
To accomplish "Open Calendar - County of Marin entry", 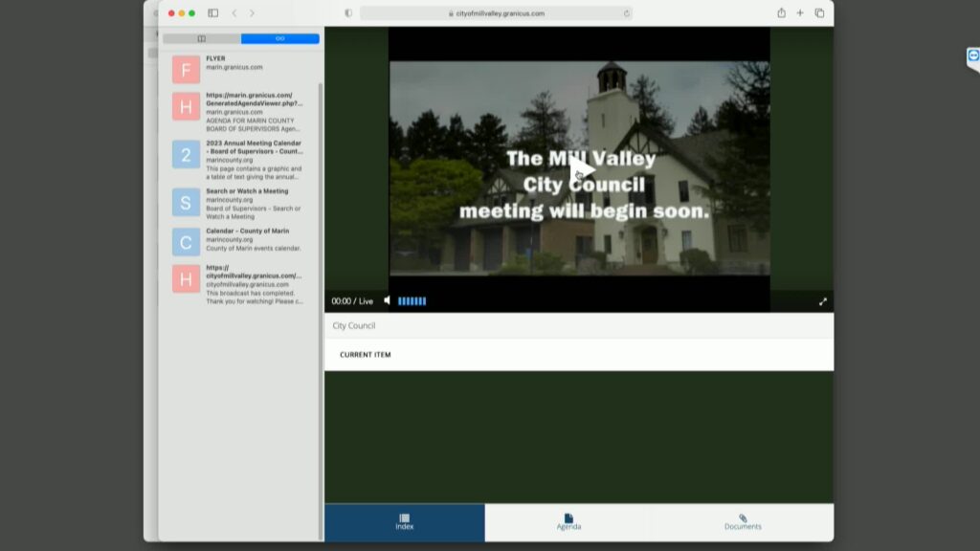I will tap(240, 240).
